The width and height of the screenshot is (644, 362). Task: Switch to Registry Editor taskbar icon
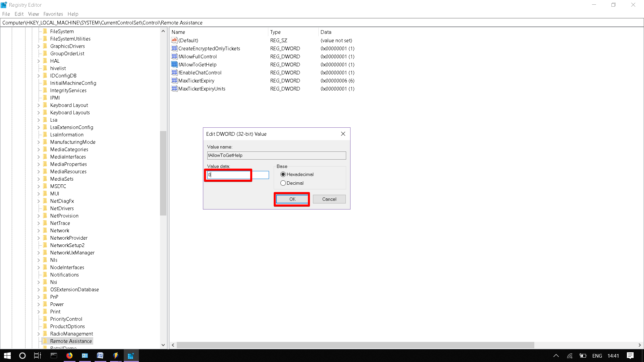(131, 356)
